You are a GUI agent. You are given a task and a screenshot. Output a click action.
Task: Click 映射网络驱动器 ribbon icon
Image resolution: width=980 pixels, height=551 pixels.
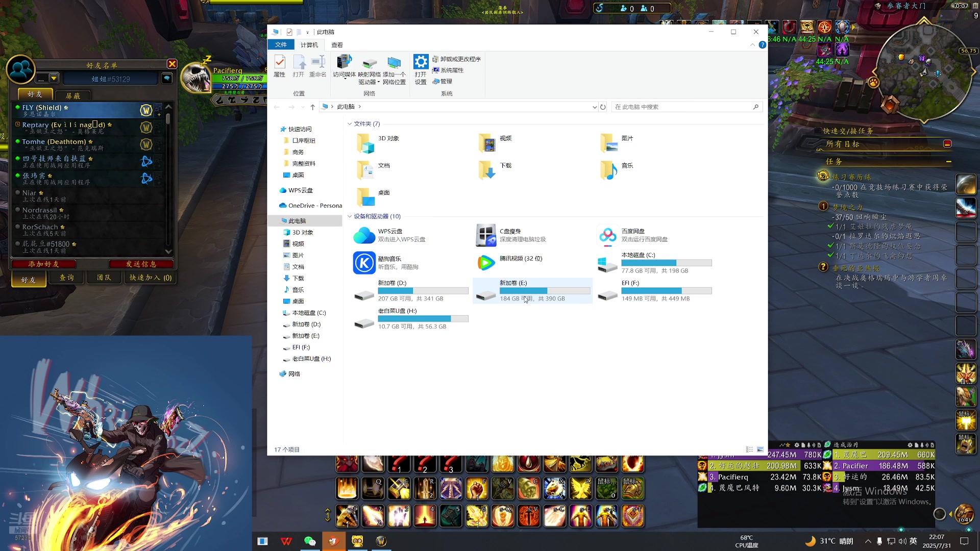tap(369, 70)
